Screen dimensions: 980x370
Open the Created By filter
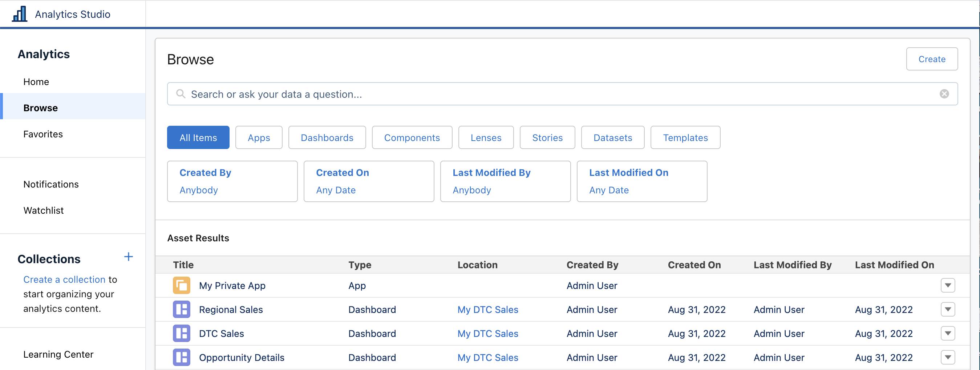(x=232, y=181)
